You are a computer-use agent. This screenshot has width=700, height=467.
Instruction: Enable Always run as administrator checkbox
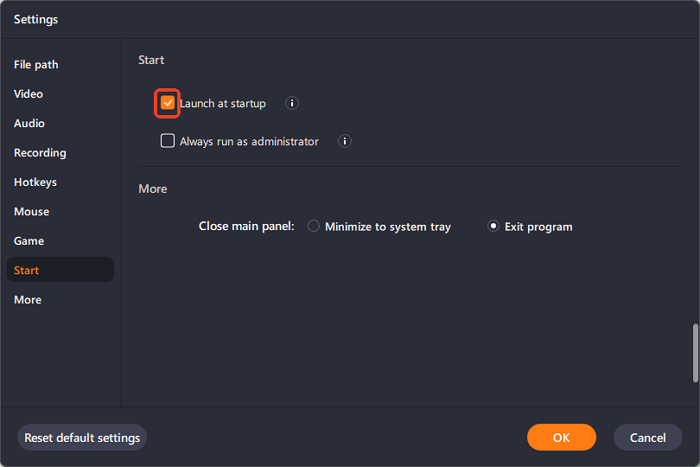tap(167, 141)
